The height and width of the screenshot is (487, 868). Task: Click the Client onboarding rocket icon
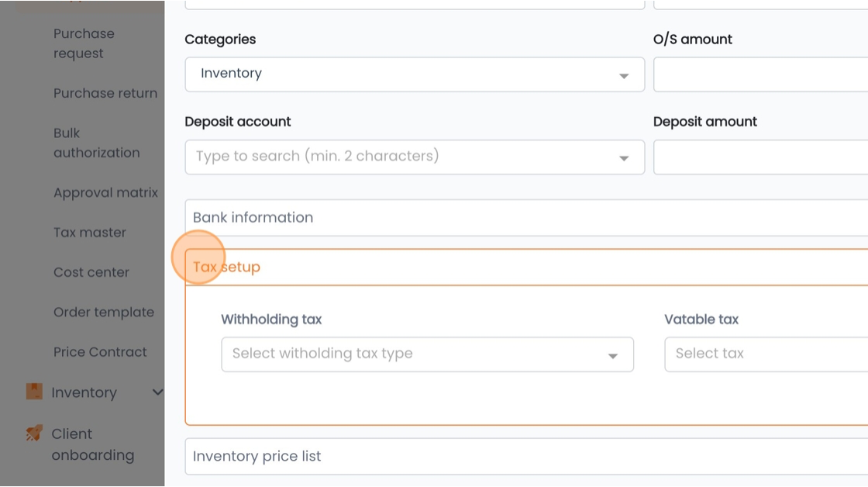pyautogui.click(x=34, y=433)
